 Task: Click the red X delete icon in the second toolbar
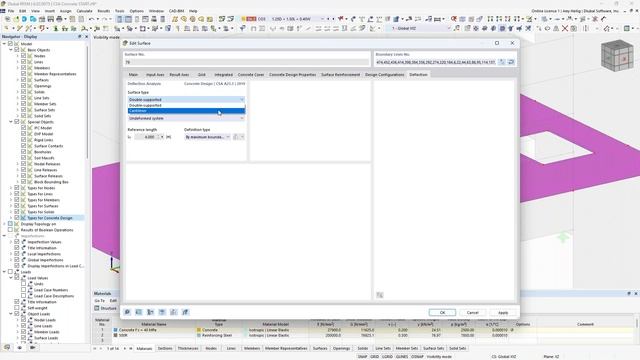click(x=565, y=28)
